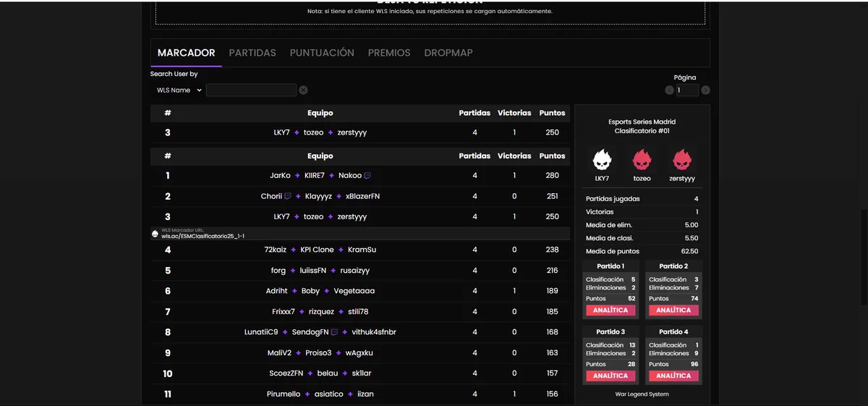Viewport: 868px width, 406px height.
Task: Select player luiissFN in rank 5
Action: pyautogui.click(x=313, y=271)
